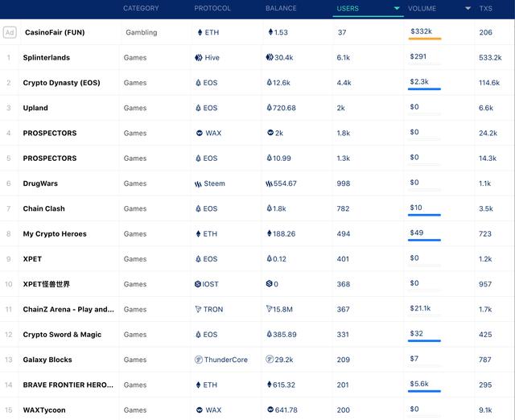Image resolution: width=515 pixels, height=420 pixels.
Task: Click the EOS protocol icon for Chain Clash
Action: point(198,208)
